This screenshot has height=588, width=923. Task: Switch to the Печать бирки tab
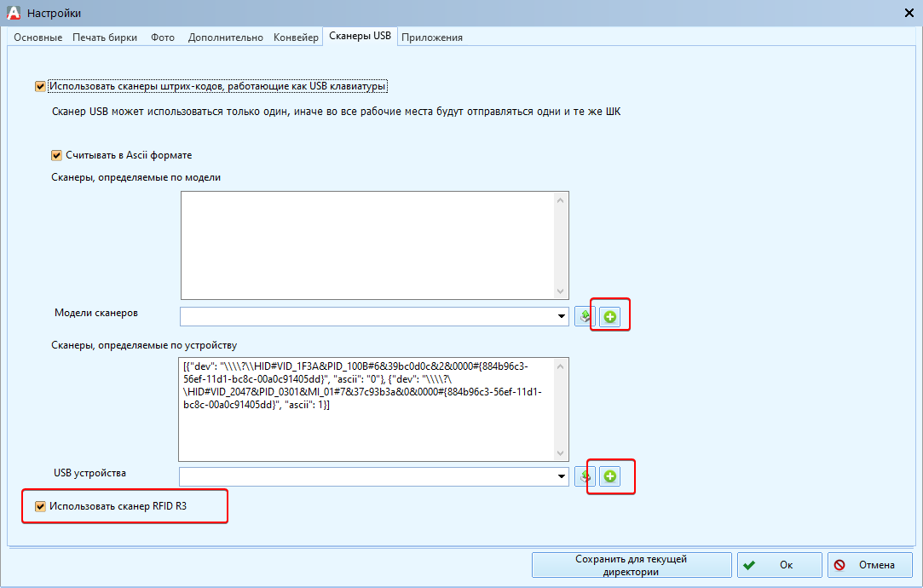(107, 37)
